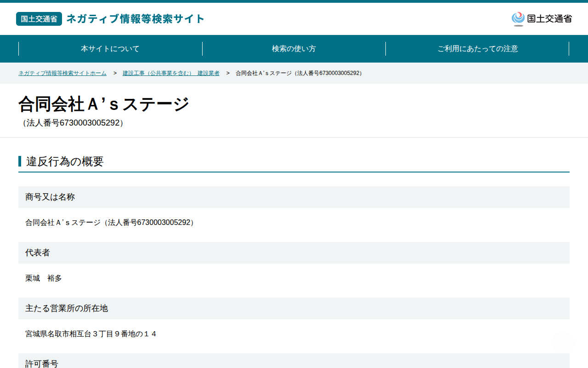Click the 許可番号 field label
The image size is (588, 368).
pos(42,363)
